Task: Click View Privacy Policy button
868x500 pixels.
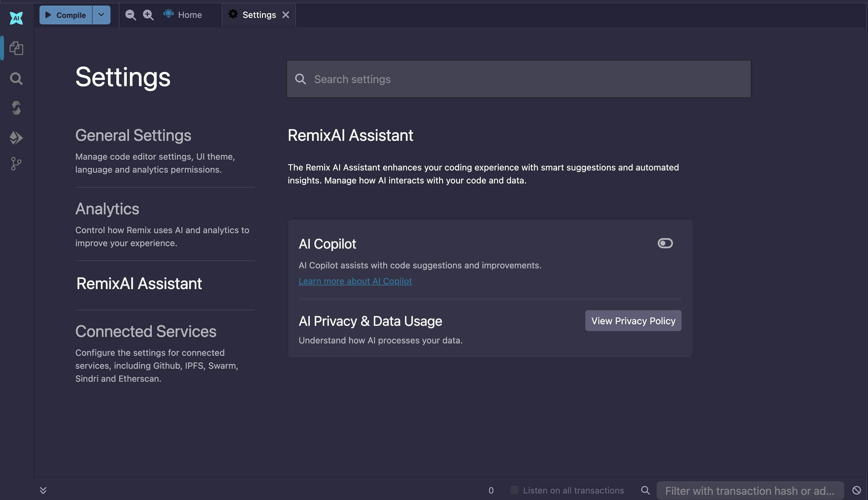Action: pyautogui.click(x=633, y=320)
